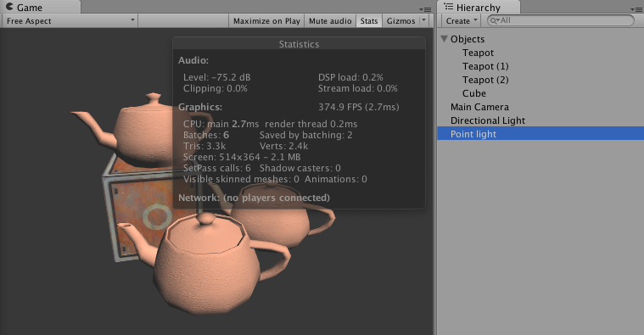Click the Hierarchy tab list icon
Image resolution: width=644 pixels, height=335 pixels.
pyautogui.click(x=449, y=7)
